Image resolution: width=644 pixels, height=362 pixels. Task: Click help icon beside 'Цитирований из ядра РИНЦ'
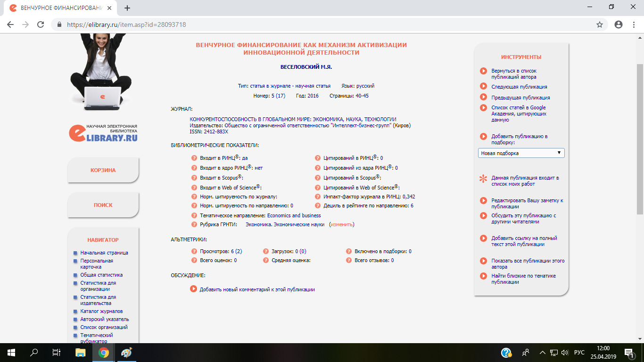[x=317, y=168]
